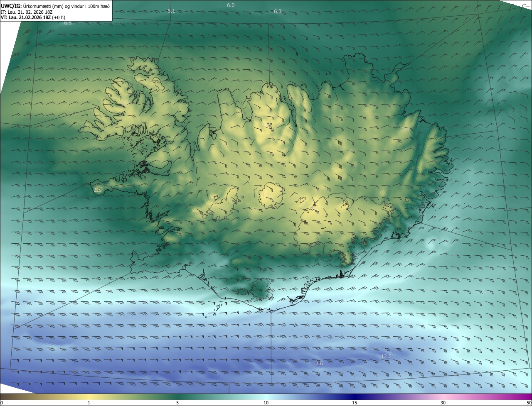Click the '10' tick on the colour scale
Viewport: 532px width, 406px height.
coord(266,403)
